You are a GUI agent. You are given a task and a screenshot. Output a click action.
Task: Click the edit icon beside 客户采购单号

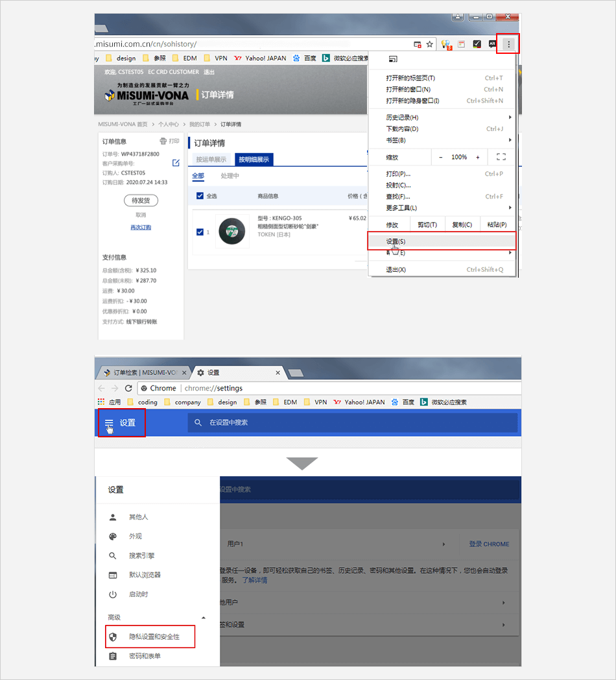coord(176,163)
